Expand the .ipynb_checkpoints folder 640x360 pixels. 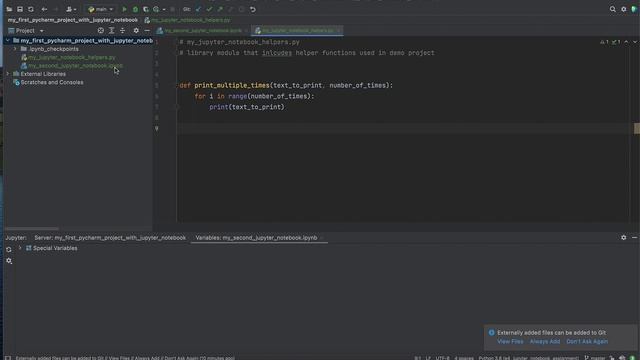tap(16, 49)
